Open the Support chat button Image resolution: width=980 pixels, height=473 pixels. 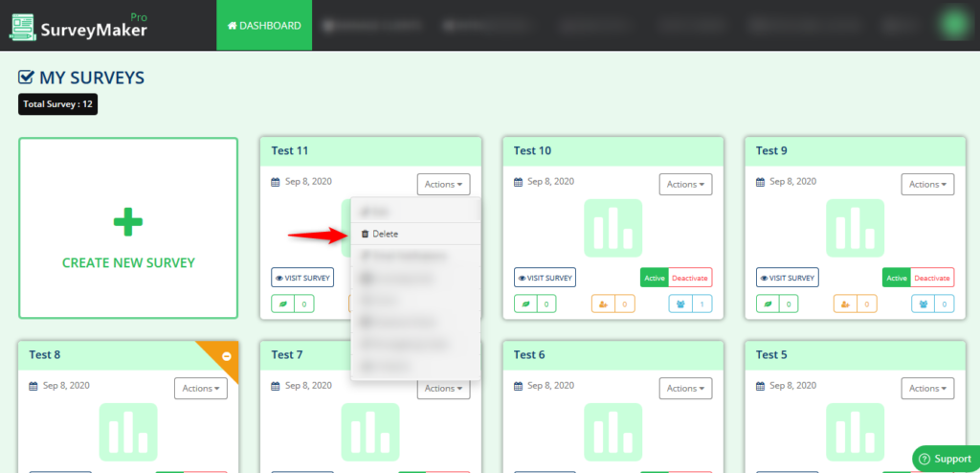click(x=947, y=460)
